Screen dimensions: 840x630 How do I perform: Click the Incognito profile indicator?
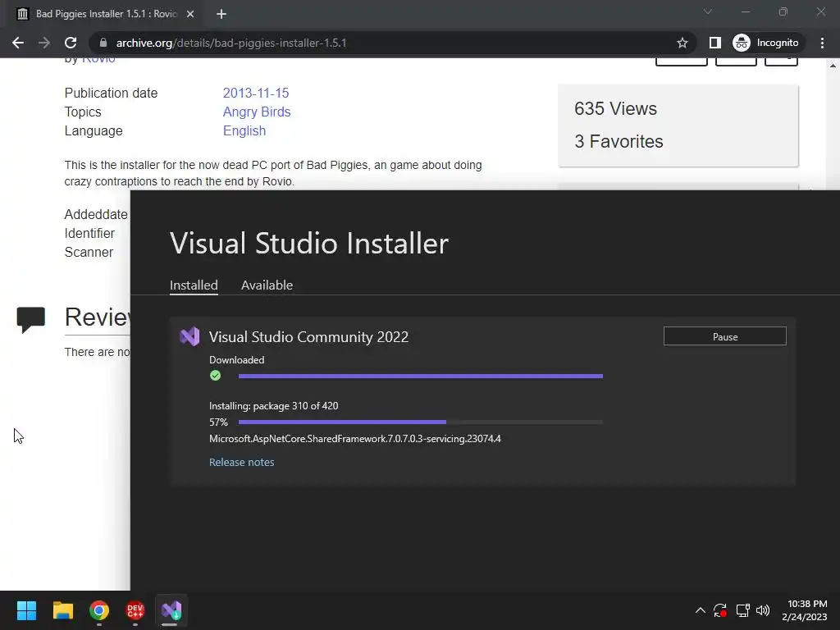766,43
